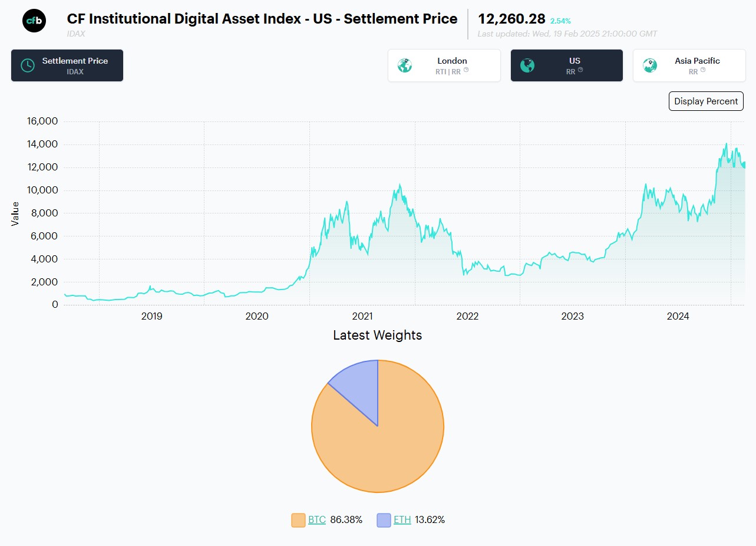This screenshot has width=756, height=546.
Task: Open the BTC link in legend
Action: pos(317,520)
